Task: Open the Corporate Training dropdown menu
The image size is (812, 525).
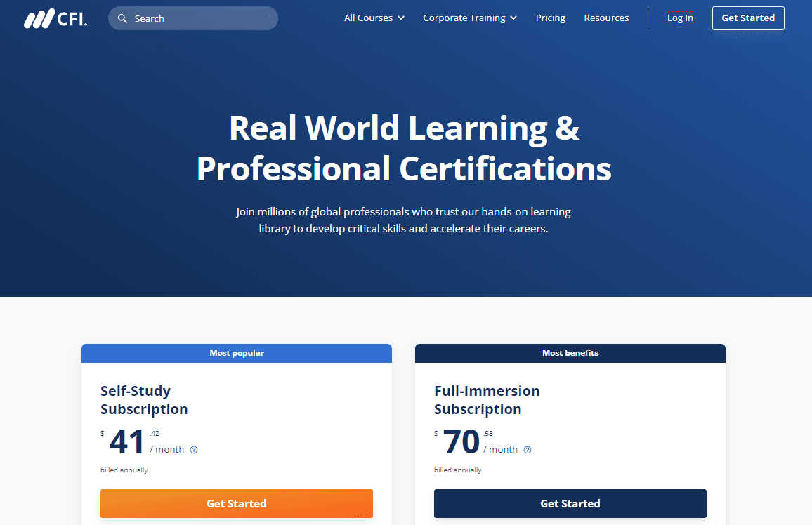Action: [x=469, y=18]
